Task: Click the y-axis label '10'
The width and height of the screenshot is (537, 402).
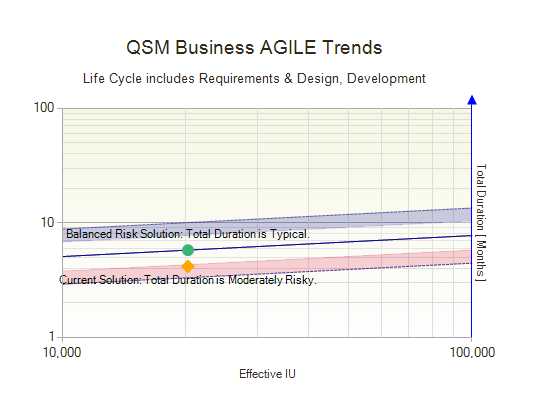Action: tap(48, 223)
